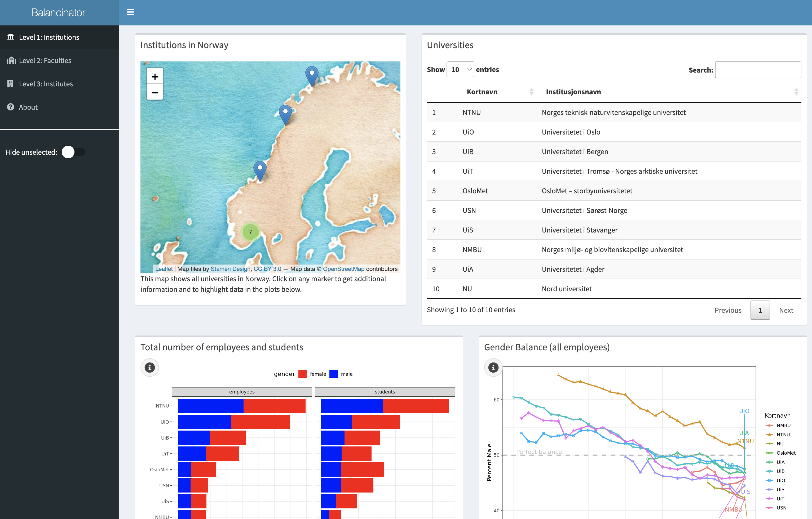Select the Universitetet i Oslo row
812x519 pixels.
click(614, 132)
